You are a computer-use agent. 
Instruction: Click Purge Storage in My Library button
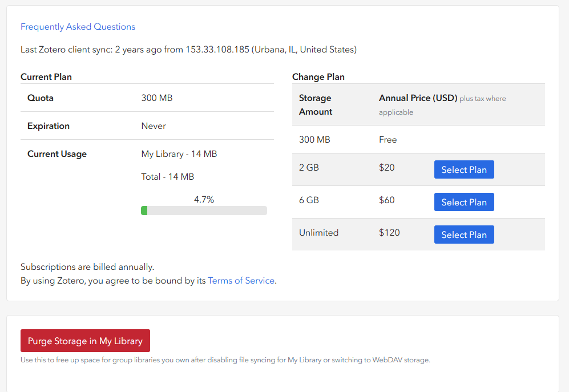[x=85, y=341]
